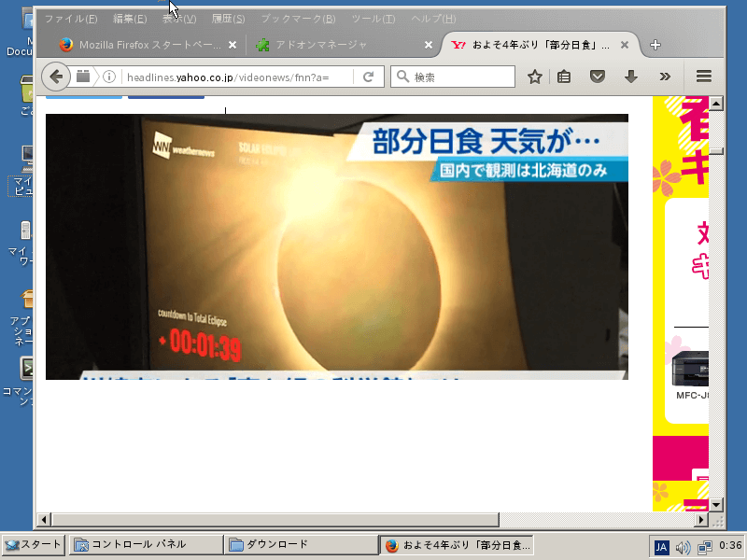Viewport: 747px width, 560px height.
Task: Select the recycle bin desktop icon
Action: tap(26, 89)
